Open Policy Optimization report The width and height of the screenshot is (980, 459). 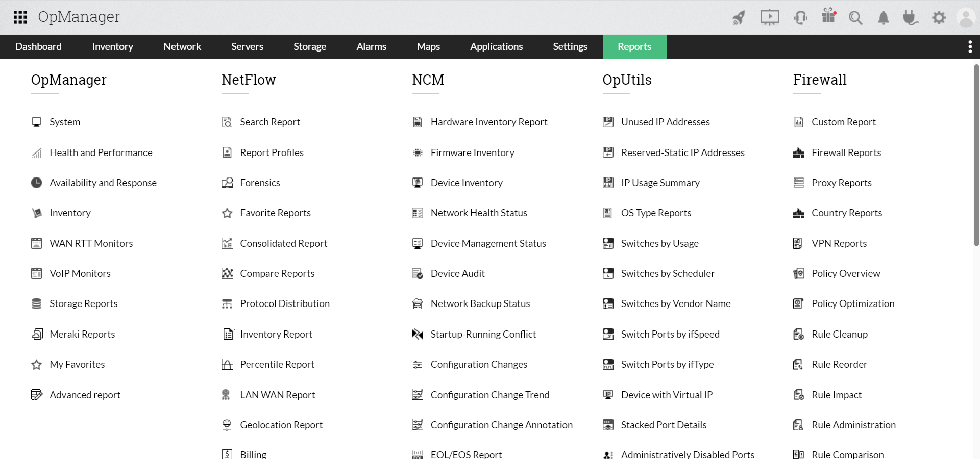tap(853, 303)
